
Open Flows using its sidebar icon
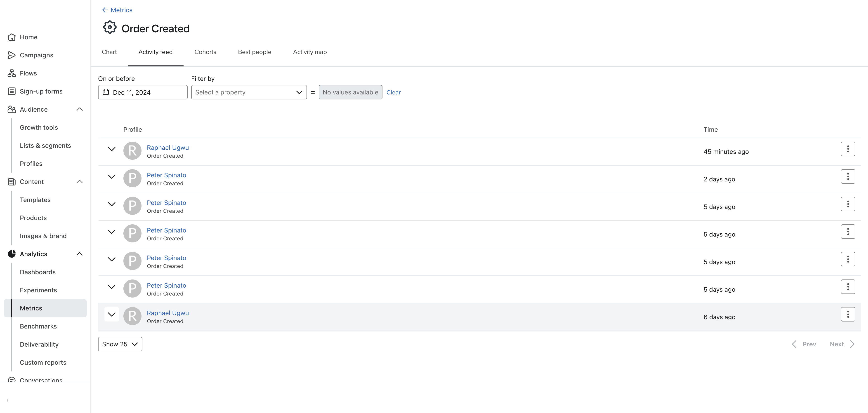coord(12,73)
